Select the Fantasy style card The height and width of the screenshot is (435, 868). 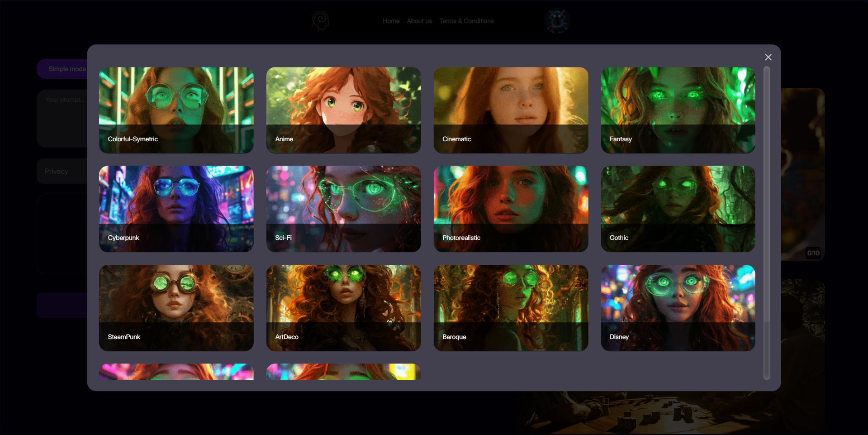click(x=678, y=110)
